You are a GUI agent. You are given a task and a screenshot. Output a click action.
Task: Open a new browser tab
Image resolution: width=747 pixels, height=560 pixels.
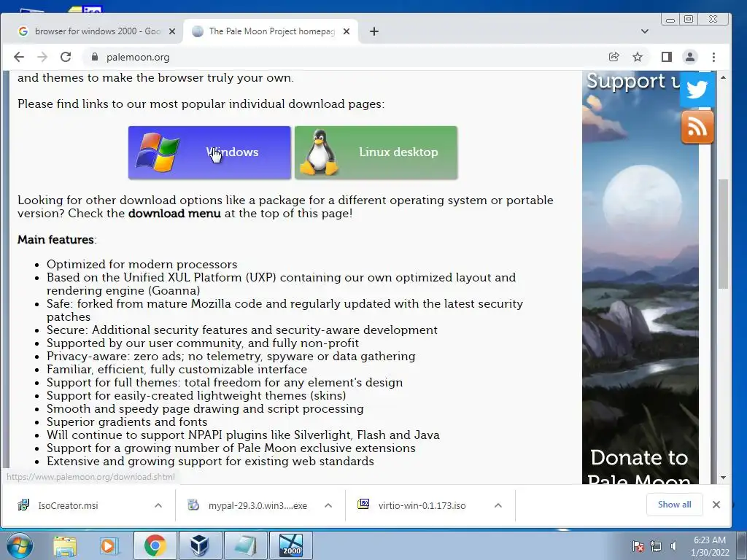click(374, 31)
